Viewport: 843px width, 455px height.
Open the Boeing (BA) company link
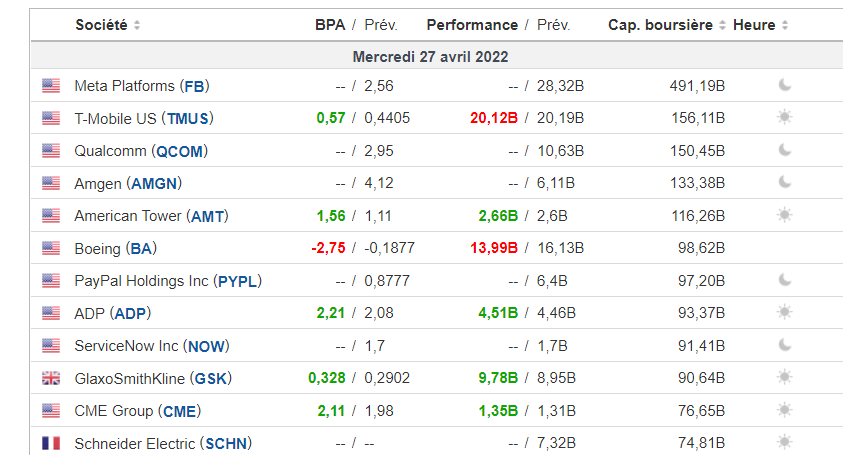coord(115,248)
